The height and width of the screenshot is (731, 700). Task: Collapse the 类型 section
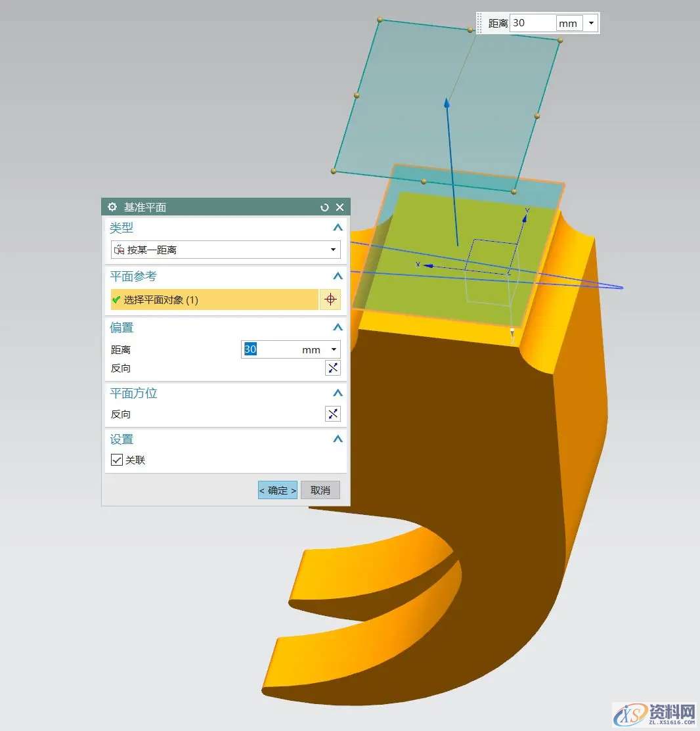[x=338, y=228]
